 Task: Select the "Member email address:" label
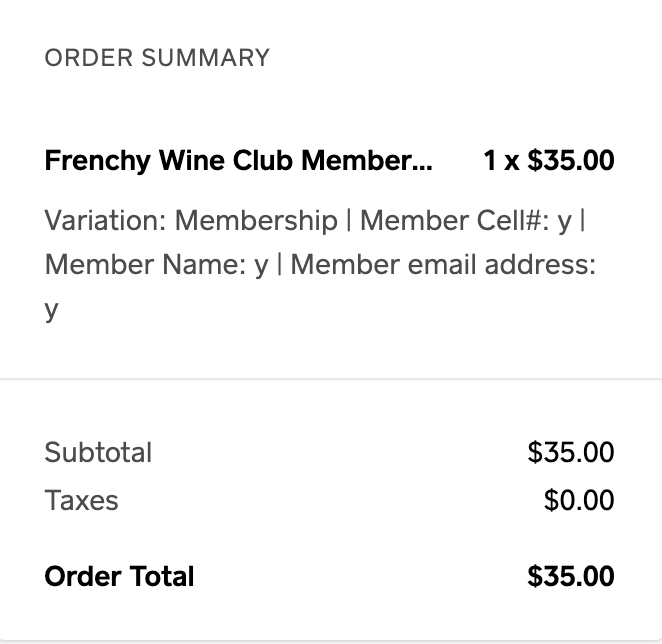(443, 265)
